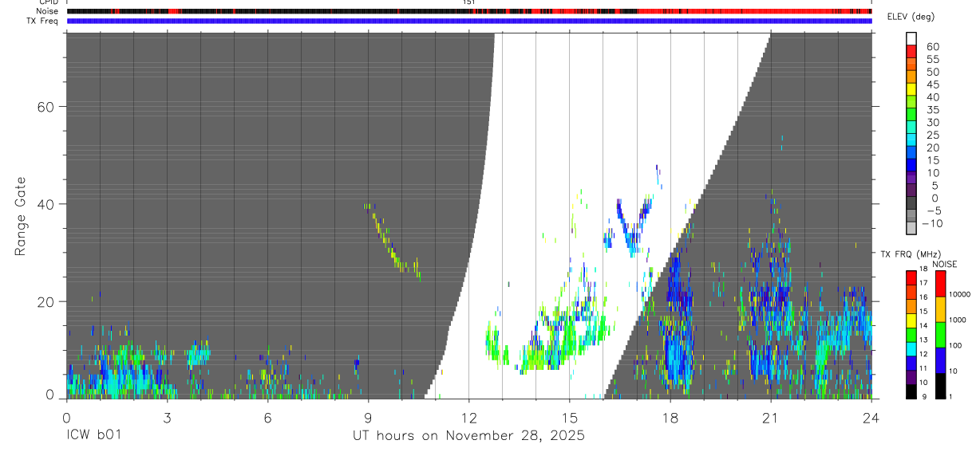The width and height of the screenshot is (980, 452).
Task: Click the '21' tick on UT hours axis
Action: (x=770, y=417)
